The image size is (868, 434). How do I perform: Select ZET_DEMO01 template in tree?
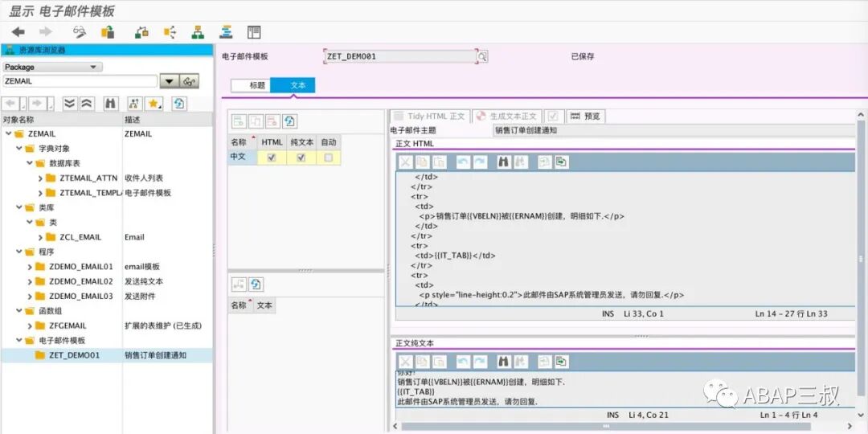coord(75,355)
